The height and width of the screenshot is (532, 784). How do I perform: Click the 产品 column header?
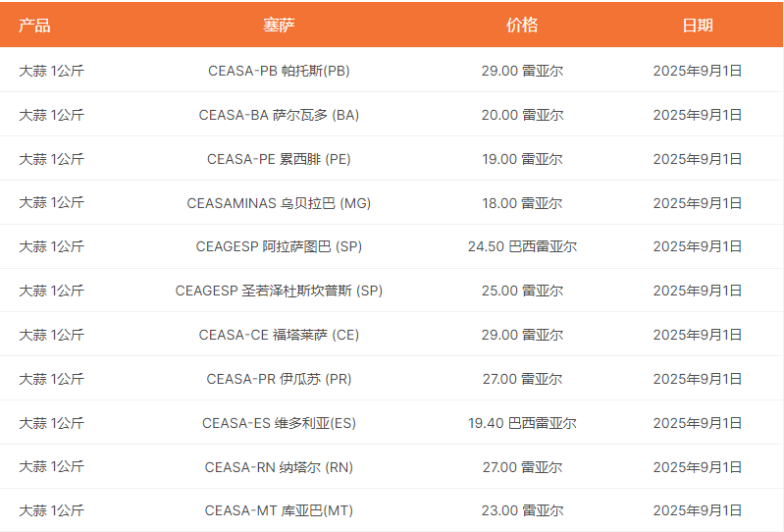click(34, 26)
